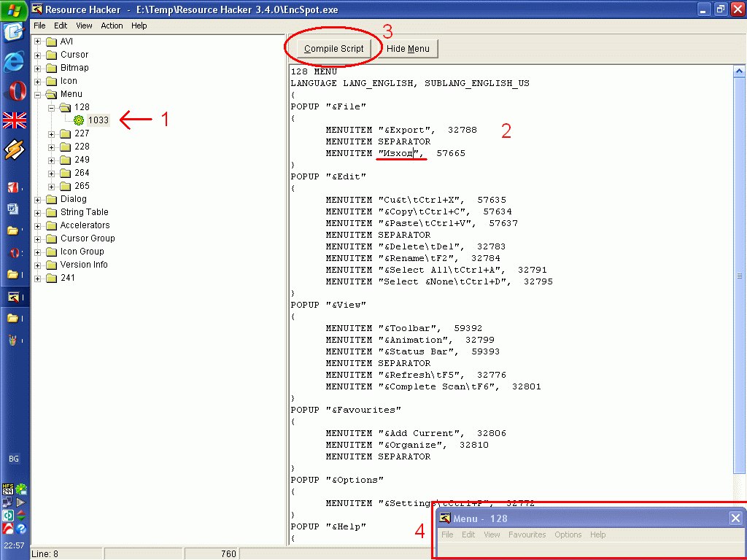Expand the Icon Group tree node

pos(38,252)
